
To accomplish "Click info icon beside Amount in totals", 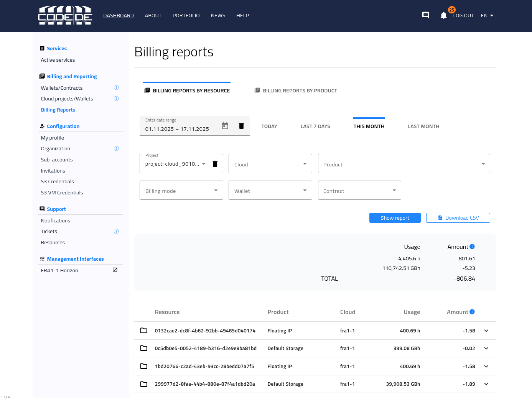I will coord(472,247).
